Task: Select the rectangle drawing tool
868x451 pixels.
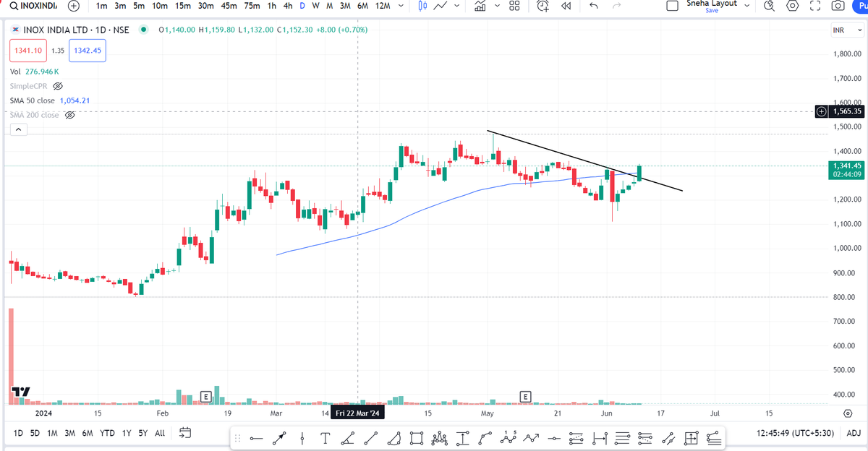Action: [417, 438]
